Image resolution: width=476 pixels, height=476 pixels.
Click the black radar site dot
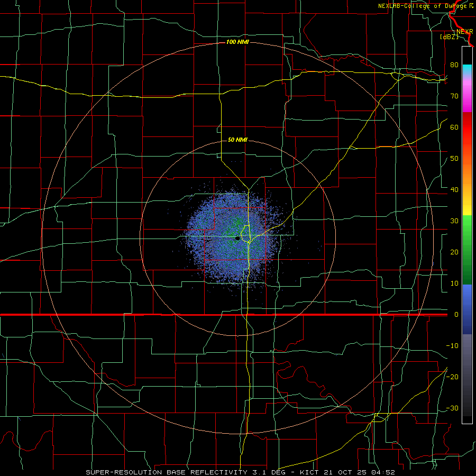tap(237, 239)
